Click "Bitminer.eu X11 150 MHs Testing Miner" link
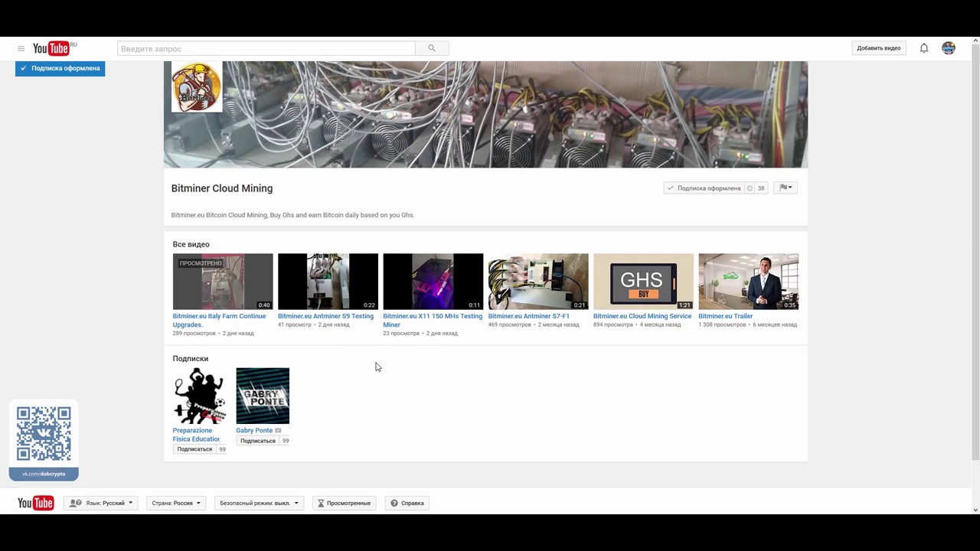Viewport: 980px width, 551px height. [x=433, y=320]
